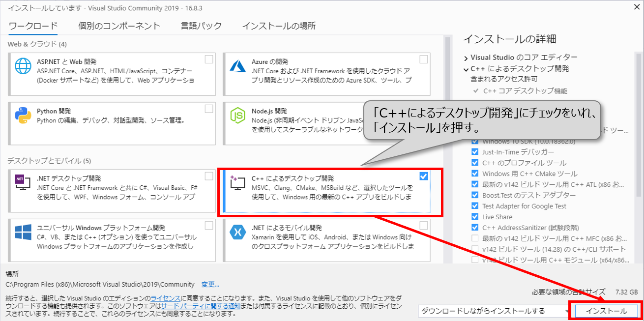This screenshot has height=321, width=644.
Task: Uncheck Test Adapter for Google Test
Action: (x=475, y=206)
